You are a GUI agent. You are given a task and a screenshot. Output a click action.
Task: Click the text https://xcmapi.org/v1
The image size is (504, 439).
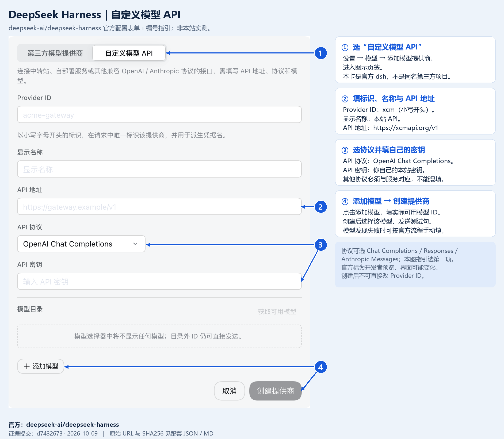click(x=406, y=128)
